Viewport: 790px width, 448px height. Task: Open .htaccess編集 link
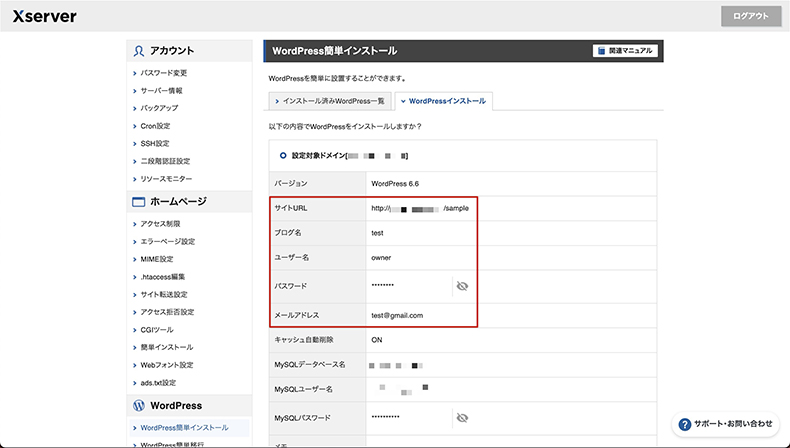[x=163, y=277]
